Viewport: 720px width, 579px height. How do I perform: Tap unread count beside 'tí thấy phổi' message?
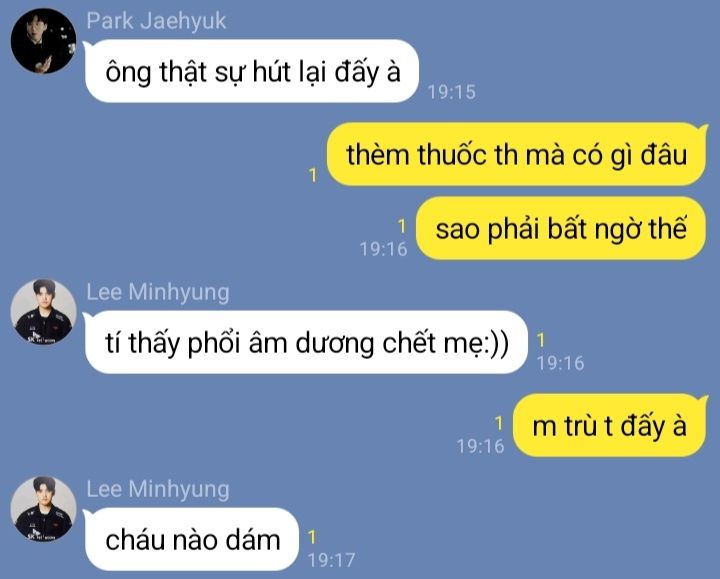(x=541, y=340)
